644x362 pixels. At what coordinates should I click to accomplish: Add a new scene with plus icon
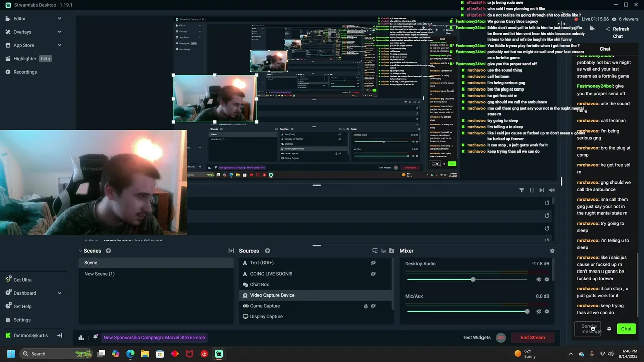pyautogui.click(x=108, y=251)
